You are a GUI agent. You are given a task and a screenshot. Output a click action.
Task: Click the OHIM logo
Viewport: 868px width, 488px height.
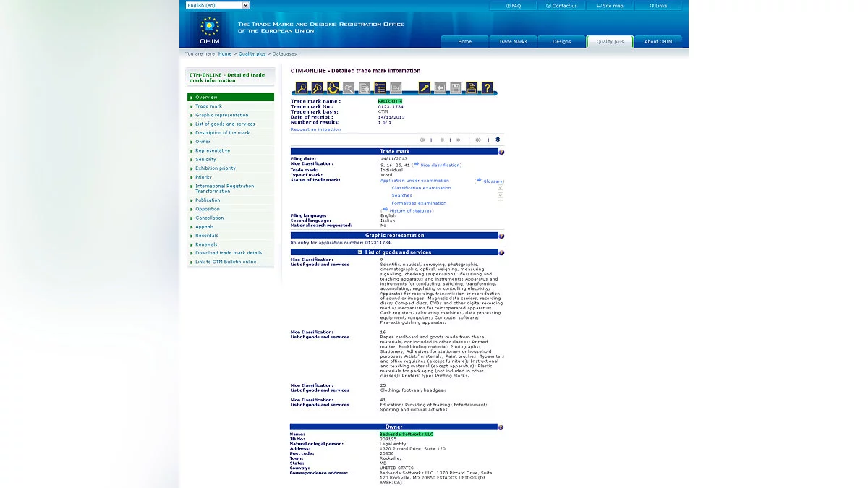209,30
